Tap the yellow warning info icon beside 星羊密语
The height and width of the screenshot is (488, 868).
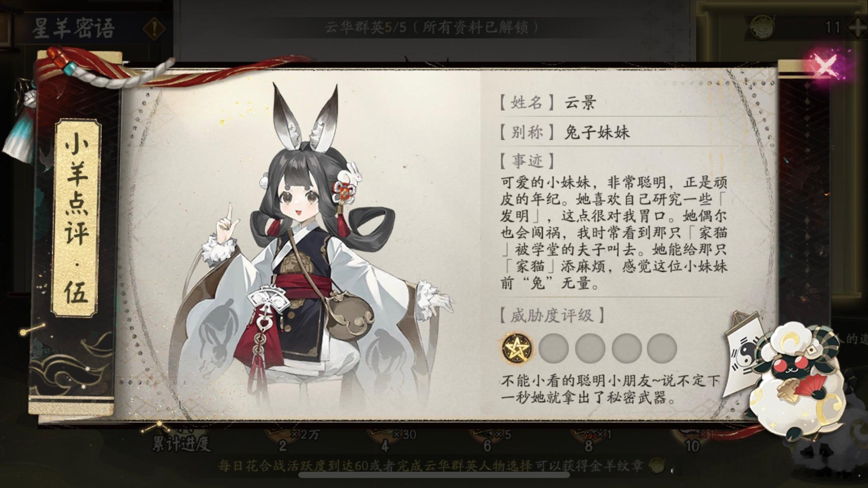click(x=154, y=28)
